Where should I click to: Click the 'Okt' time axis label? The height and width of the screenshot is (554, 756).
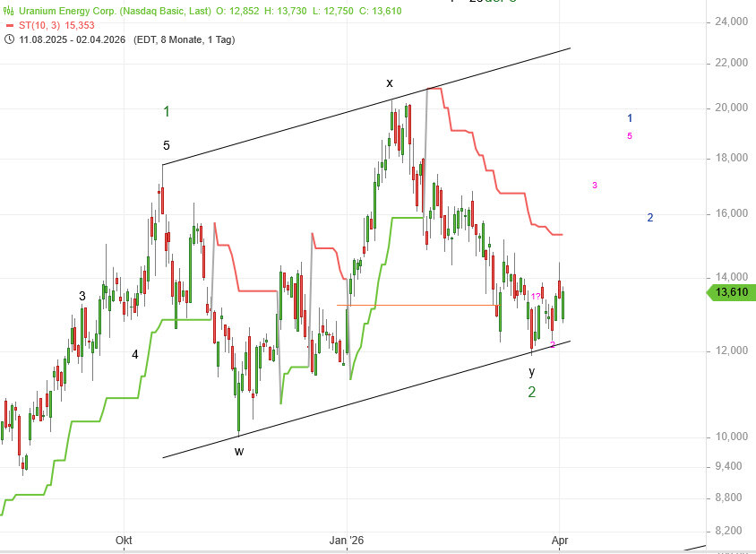click(124, 541)
